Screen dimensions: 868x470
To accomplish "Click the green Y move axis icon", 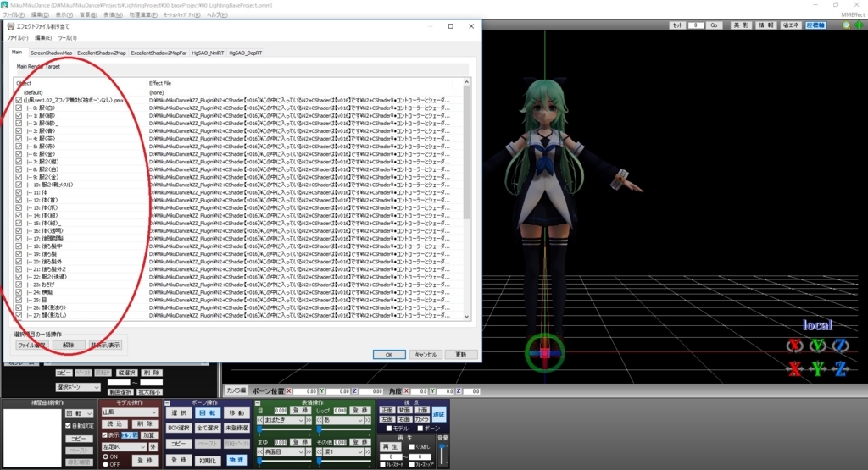I will (818, 368).
